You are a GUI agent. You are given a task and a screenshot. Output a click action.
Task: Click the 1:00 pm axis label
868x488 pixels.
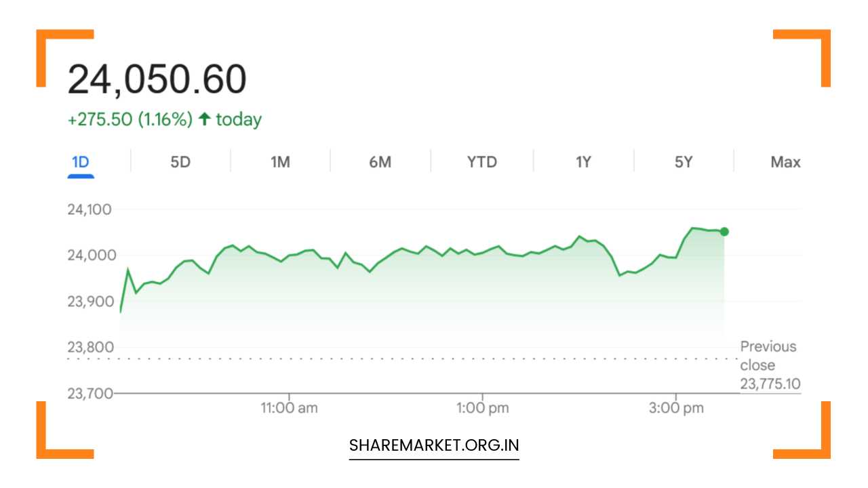(x=483, y=408)
